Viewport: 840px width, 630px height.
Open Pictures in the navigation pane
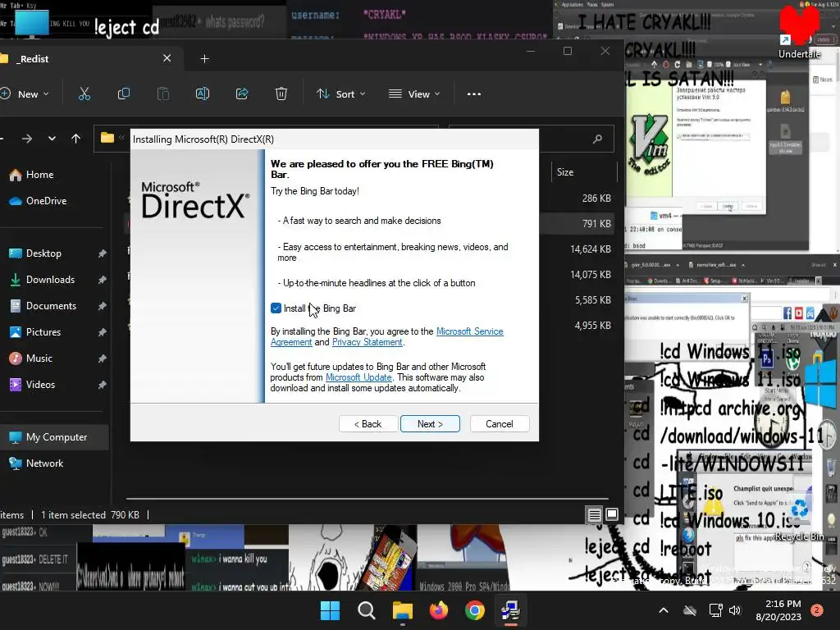point(43,332)
